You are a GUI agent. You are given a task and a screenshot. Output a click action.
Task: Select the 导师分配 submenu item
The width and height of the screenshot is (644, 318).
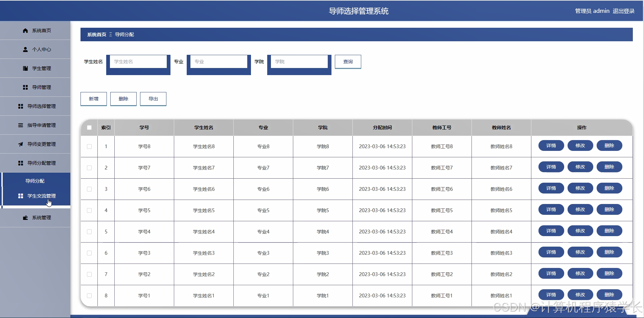coord(35,181)
